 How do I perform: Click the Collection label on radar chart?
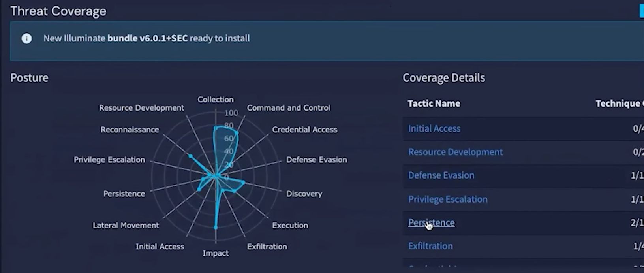(x=216, y=100)
